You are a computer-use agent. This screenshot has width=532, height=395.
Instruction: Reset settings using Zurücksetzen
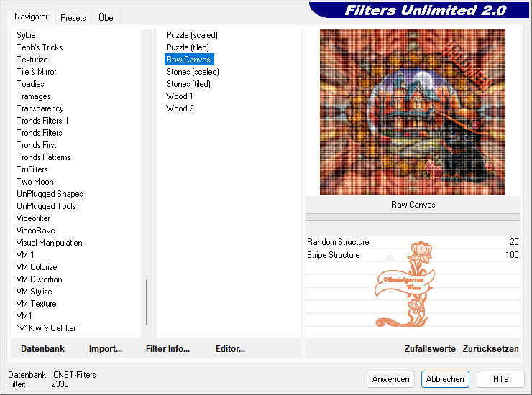point(490,349)
